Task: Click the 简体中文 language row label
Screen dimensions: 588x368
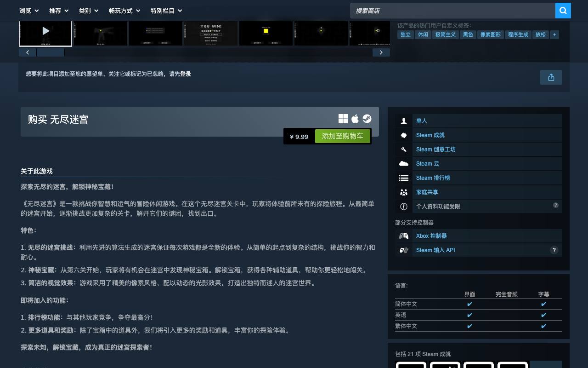Action: (406, 304)
